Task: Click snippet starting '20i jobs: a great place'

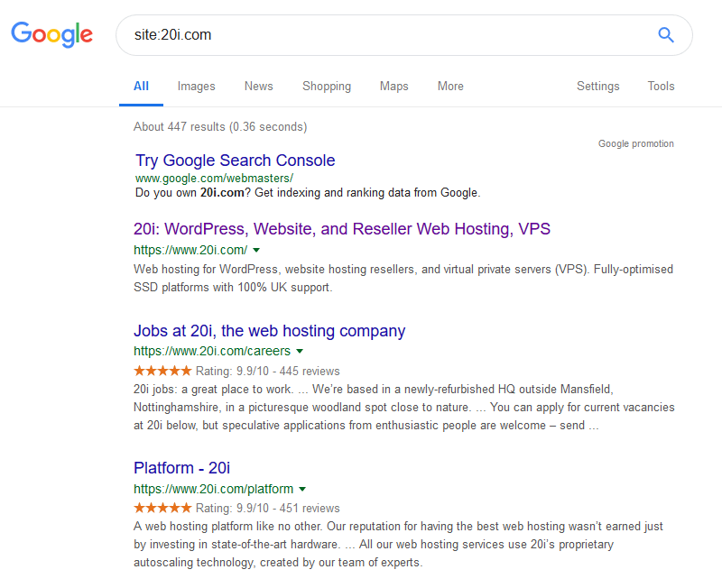Action: pos(403,408)
